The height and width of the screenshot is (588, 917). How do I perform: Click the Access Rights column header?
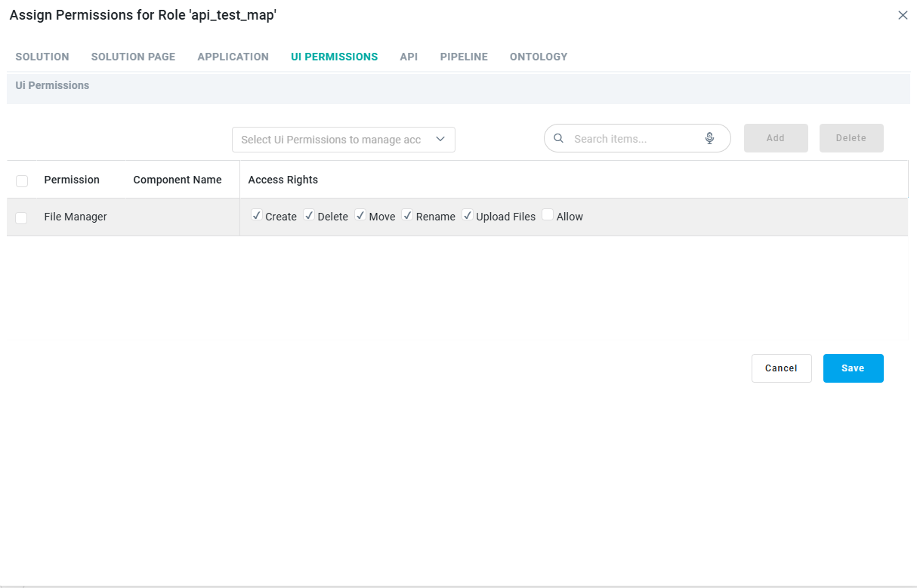point(283,180)
